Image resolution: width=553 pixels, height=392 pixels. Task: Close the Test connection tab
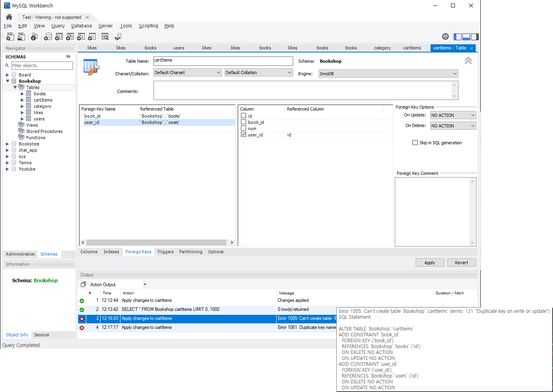[87, 17]
